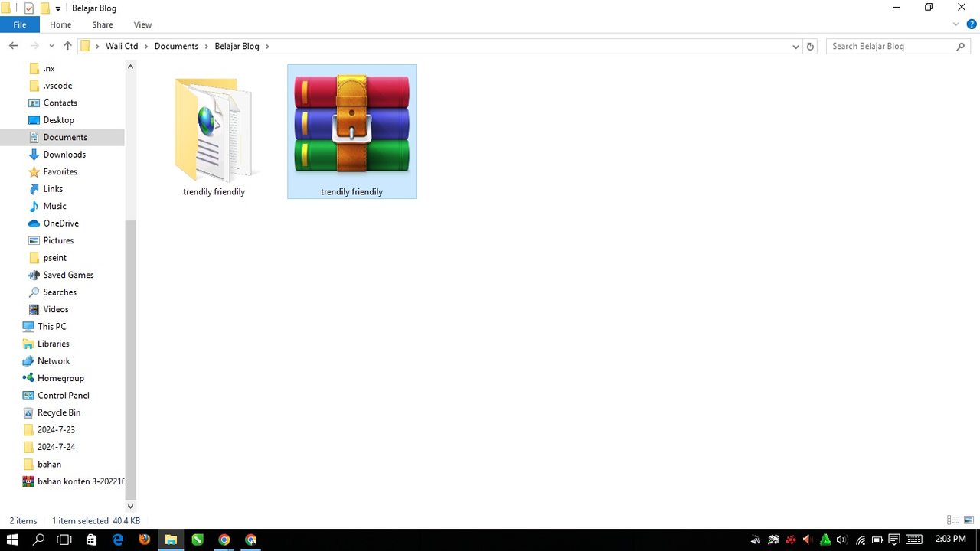The height and width of the screenshot is (551, 980).
Task: Open Recycle Bin in navigation pane
Action: pyautogui.click(x=59, y=412)
